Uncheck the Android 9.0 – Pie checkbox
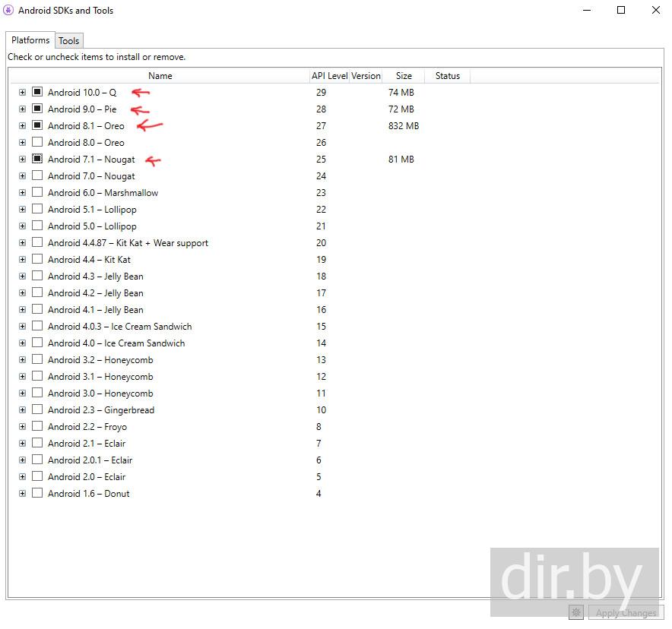The image size is (672, 629). pos(37,109)
